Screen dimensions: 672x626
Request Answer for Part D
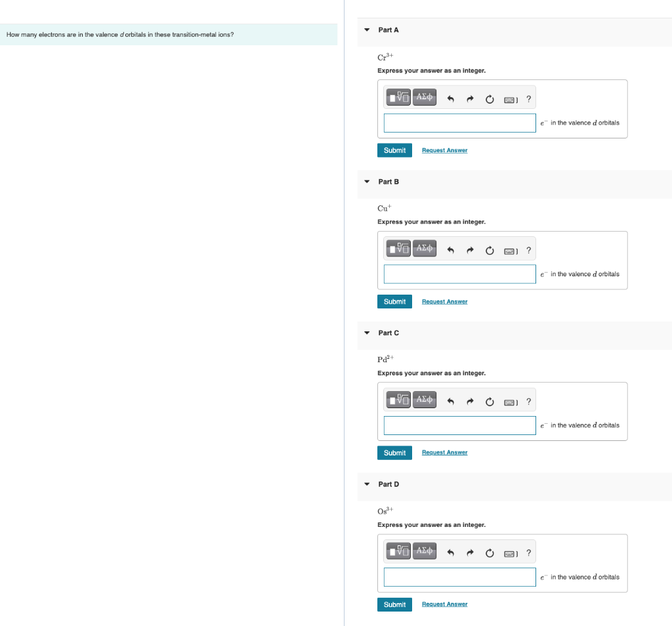pos(444,604)
